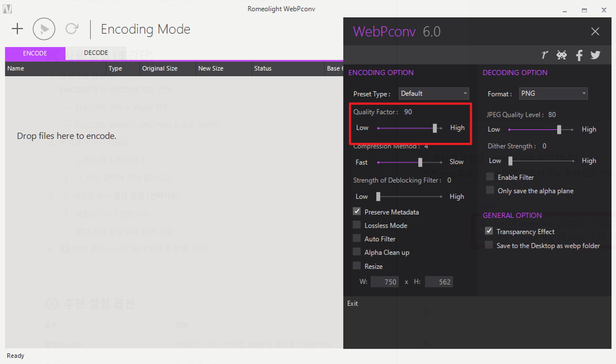Open the Romeolight website via the r icon

point(544,55)
